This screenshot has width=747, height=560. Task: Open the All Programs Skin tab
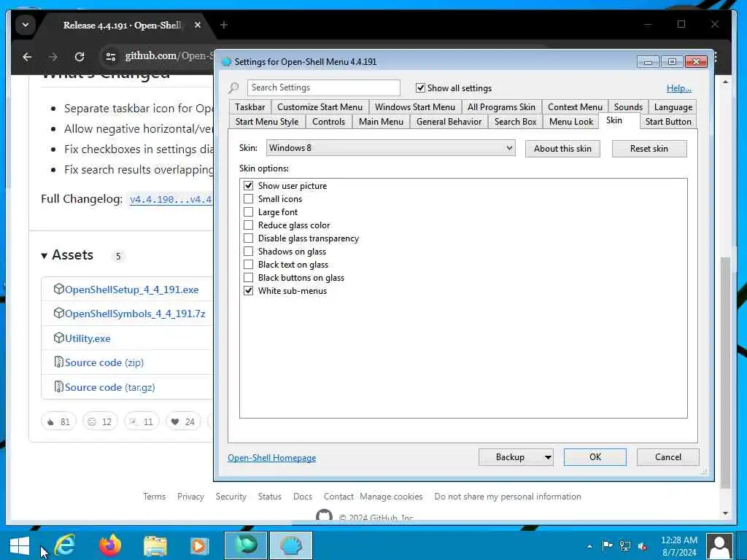[x=501, y=106]
